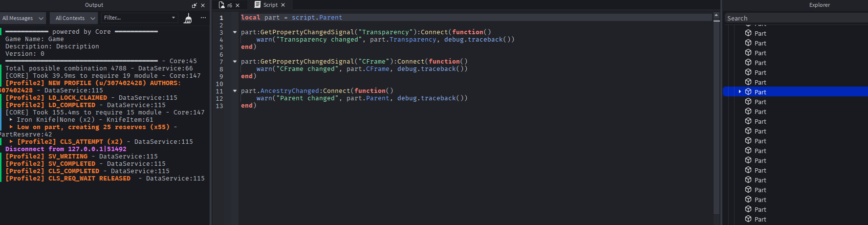Click 'end)' on line 5
Viewport: 868px width, 225px height.
pyautogui.click(x=248, y=47)
